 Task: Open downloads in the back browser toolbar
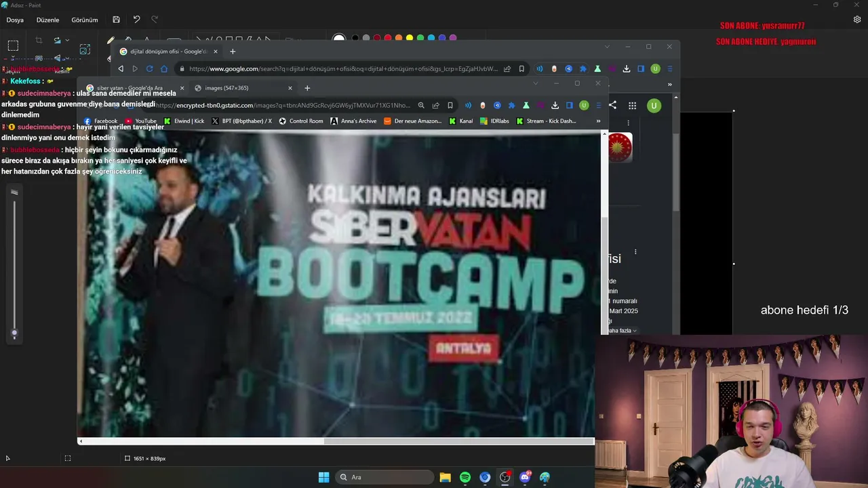pyautogui.click(x=627, y=68)
